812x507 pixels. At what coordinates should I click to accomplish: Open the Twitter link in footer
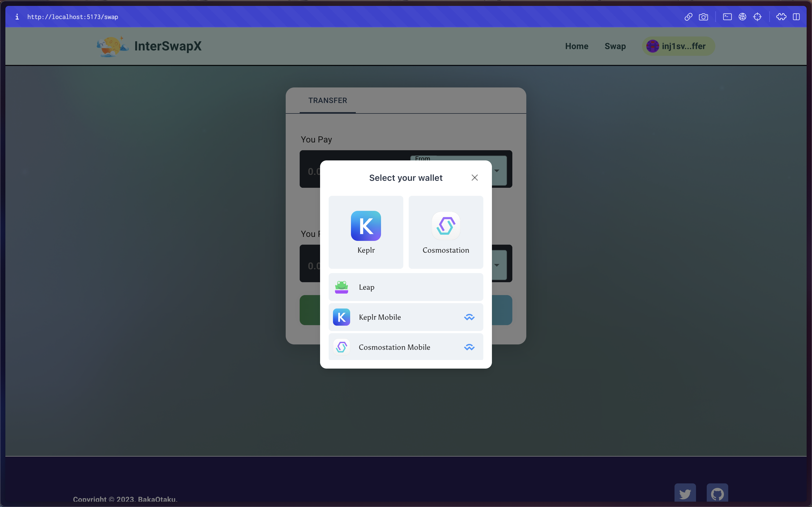point(685,493)
